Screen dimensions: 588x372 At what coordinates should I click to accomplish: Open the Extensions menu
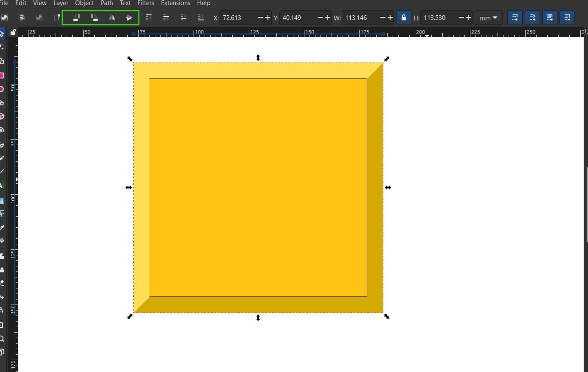[175, 3]
